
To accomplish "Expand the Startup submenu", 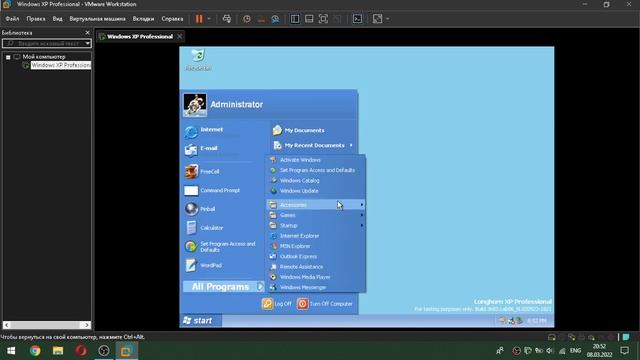I will pyautogui.click(x=316, y=226).
